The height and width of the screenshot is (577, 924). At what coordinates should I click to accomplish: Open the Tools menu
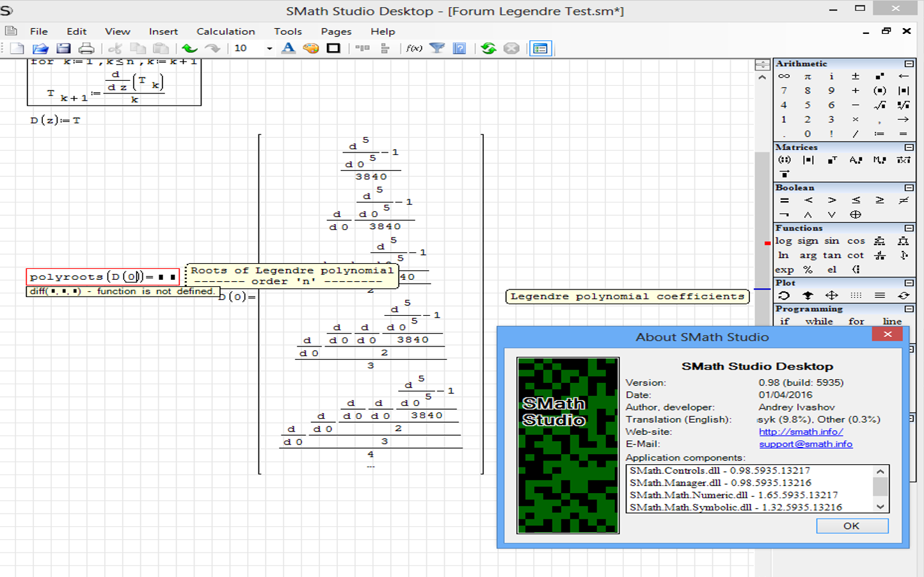point(287,31)
